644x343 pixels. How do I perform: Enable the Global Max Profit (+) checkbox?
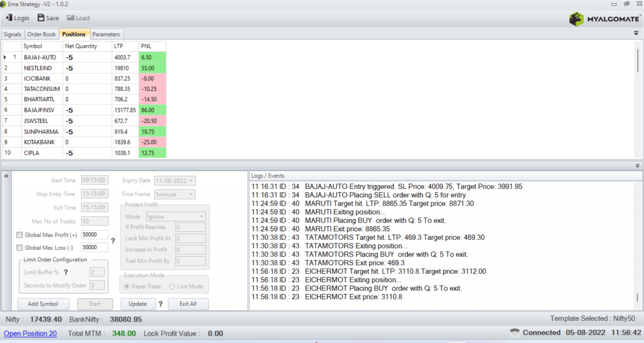tap(19, 235)
